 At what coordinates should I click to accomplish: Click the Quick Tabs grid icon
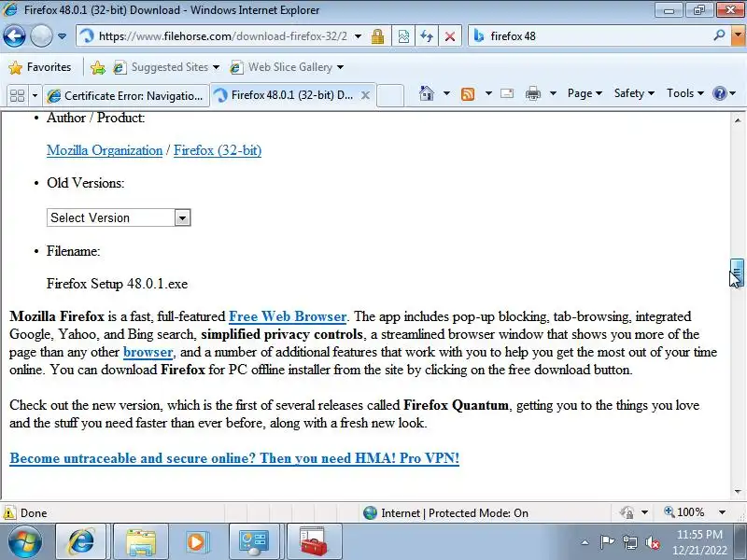coord(18,96)
